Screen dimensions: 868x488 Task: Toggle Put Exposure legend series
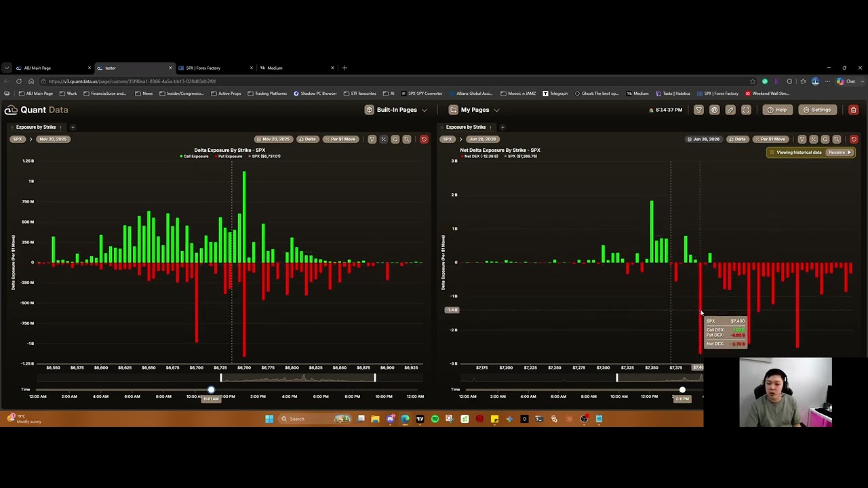tap(229, 156)
